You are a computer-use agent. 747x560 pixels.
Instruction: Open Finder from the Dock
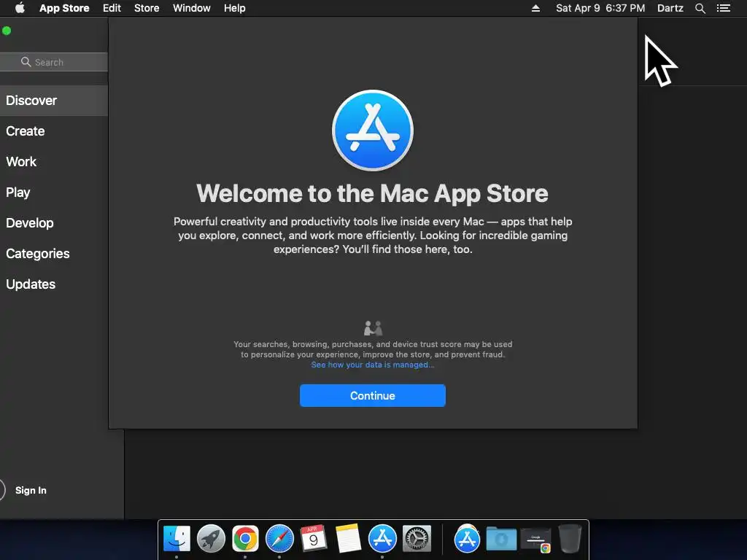tap(177, 539)
